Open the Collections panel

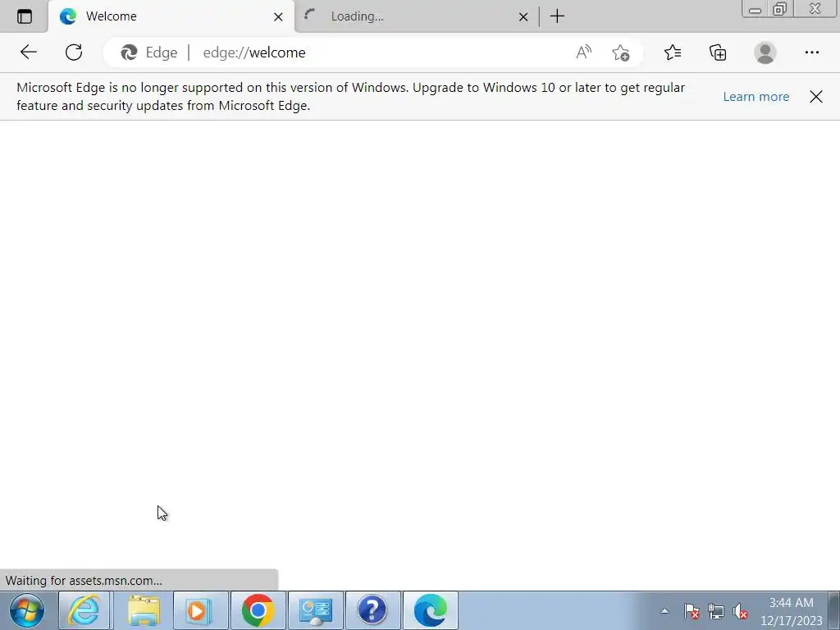(718, 52)
